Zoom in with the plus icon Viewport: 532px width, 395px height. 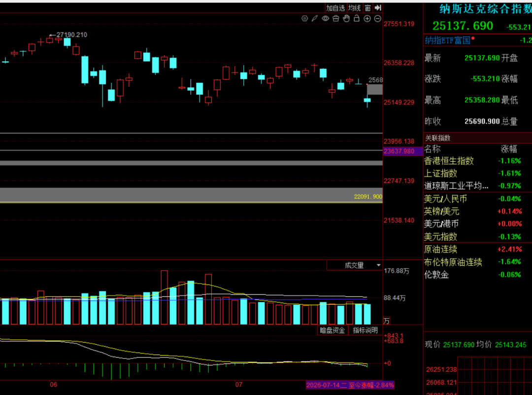pos(367,19)
